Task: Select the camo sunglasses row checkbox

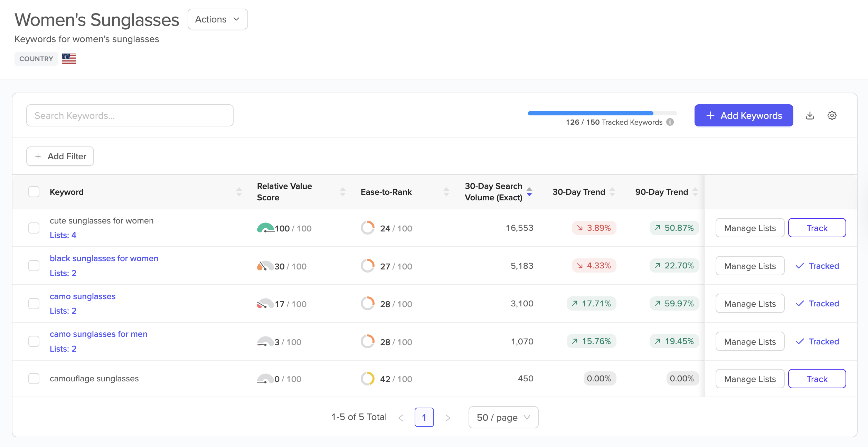Action: tap(34, 304)
